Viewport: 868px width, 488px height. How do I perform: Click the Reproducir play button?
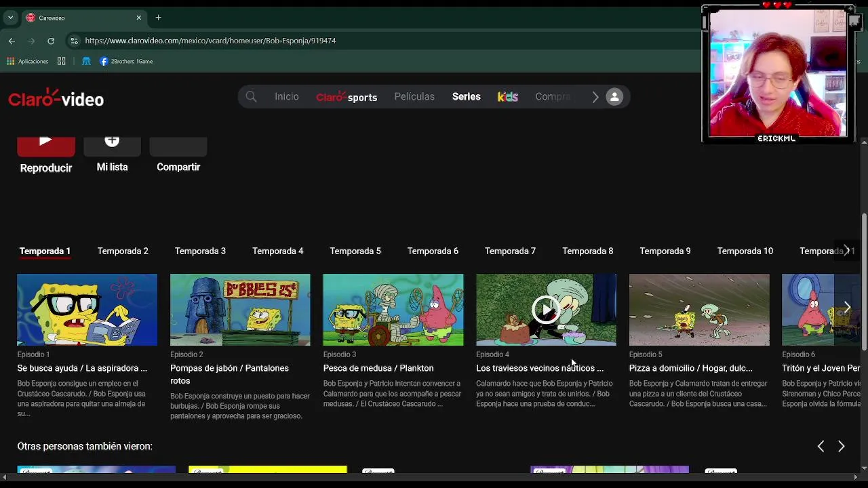coord(45,147)
